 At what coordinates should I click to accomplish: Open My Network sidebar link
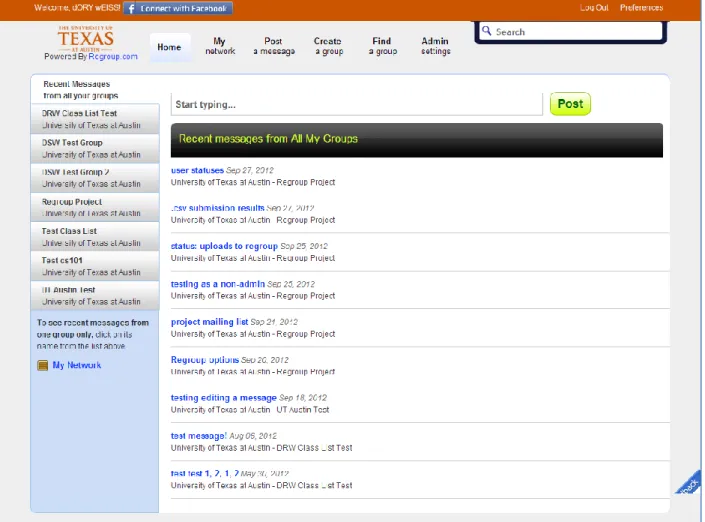pos(76,365)
